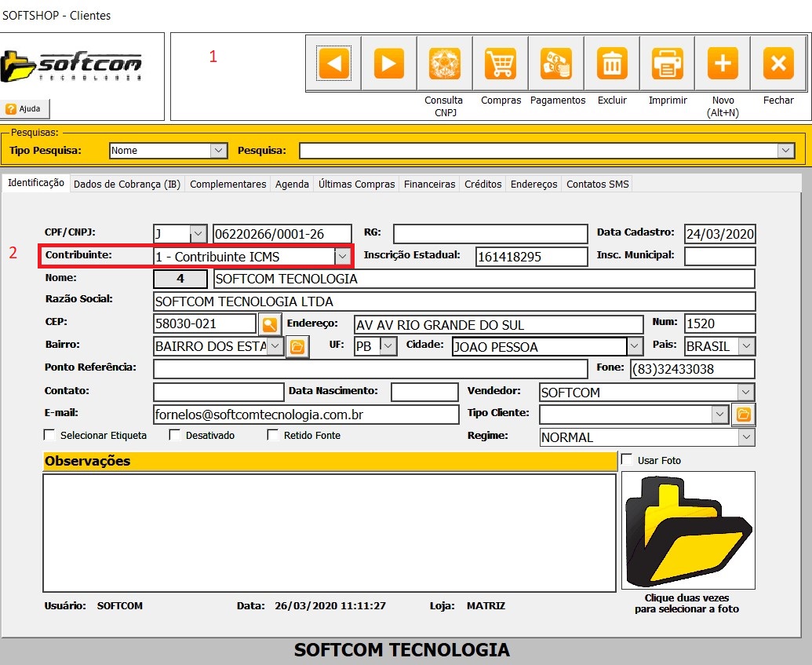Viewport: 812px width, 665px height.
Task: Create new client with Novo icon
Action: click(723, 64)
